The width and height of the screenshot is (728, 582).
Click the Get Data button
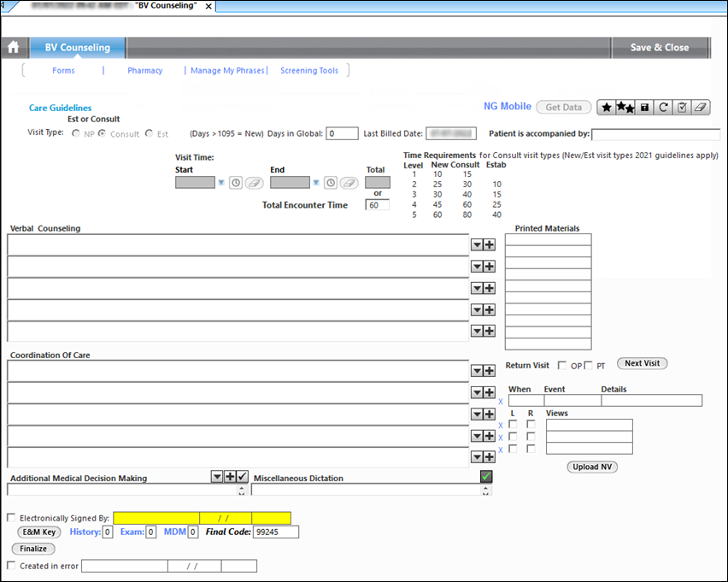click(x=564, y=108)
